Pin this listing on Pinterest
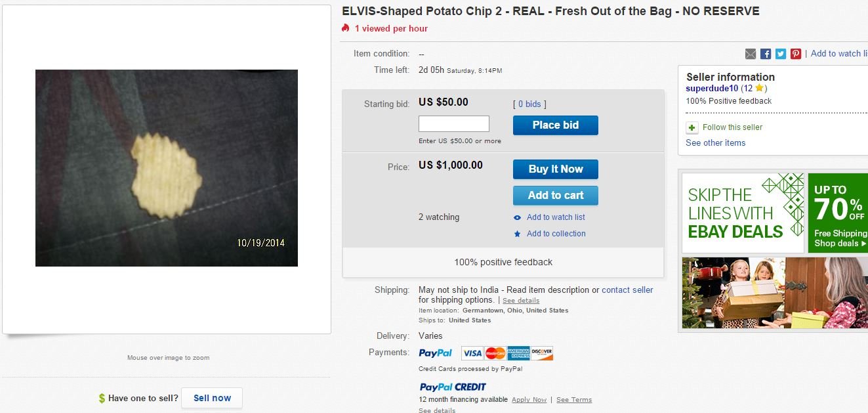 (796, 54)
